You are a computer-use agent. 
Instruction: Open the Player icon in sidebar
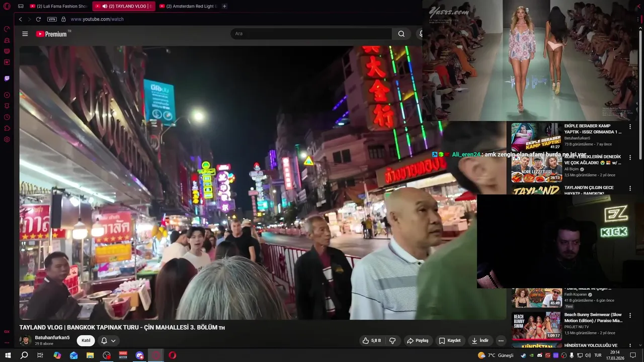point(7,95)
